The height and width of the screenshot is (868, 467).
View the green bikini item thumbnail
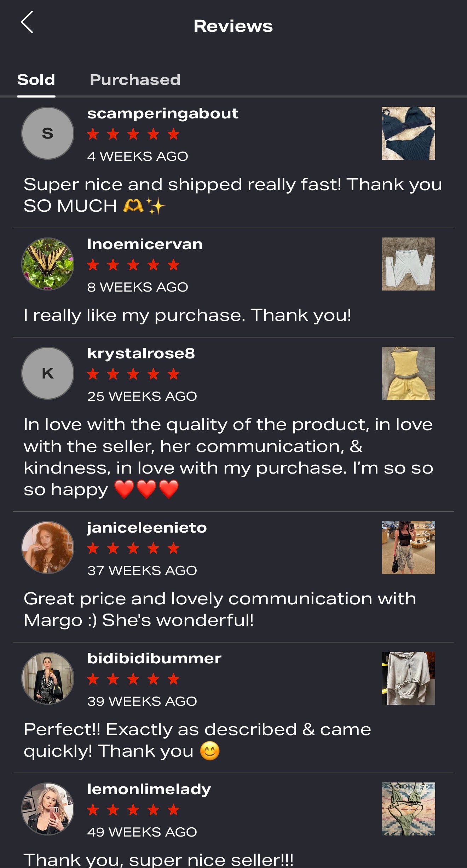tap(409, 809)
